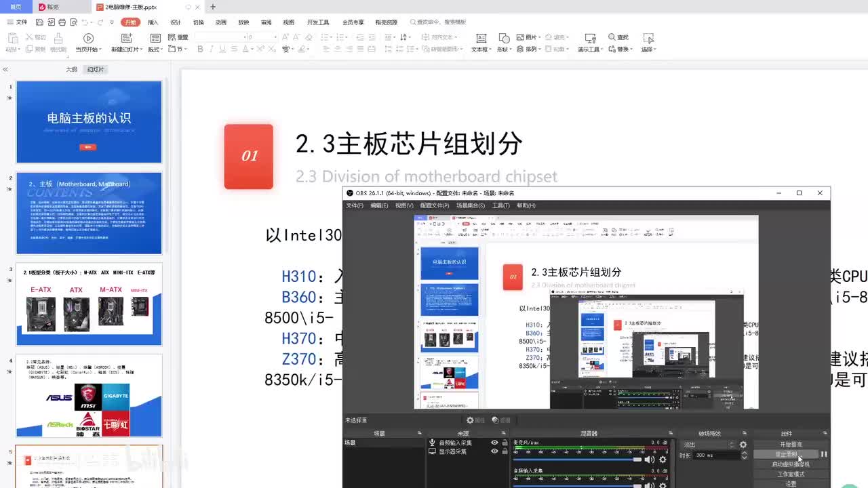This screenshot has width=868, height=488.
Task: Open OBS 工具(T) menu
Action: 500,205
